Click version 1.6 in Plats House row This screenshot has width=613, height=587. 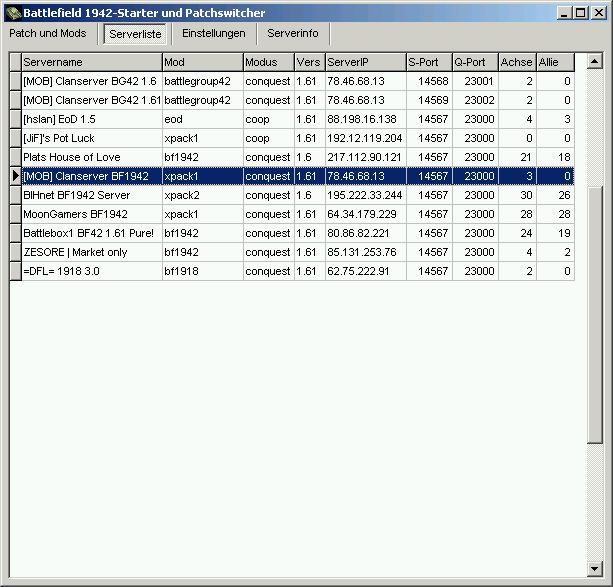[310, 157]
